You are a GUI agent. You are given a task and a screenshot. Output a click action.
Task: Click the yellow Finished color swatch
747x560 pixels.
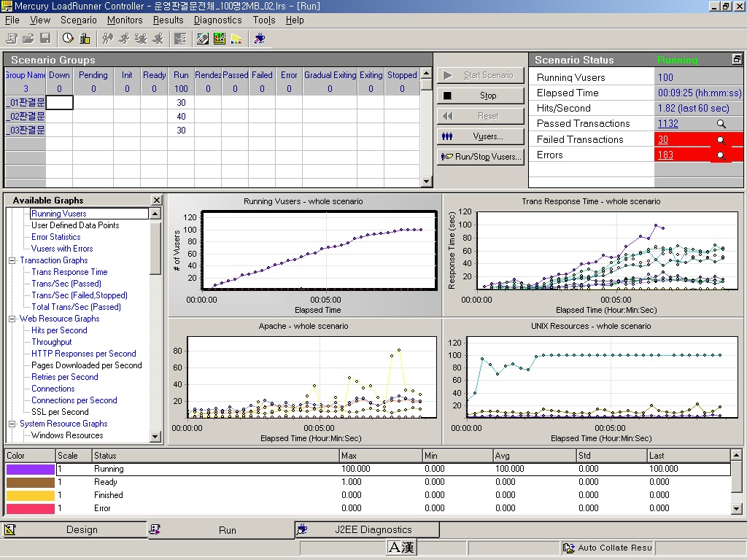[x=31, y=495]
